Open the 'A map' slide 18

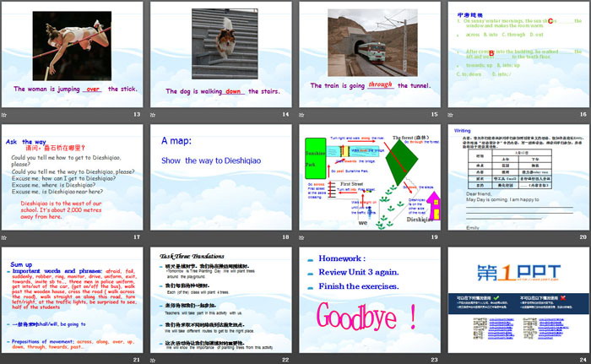coord(221,177)
